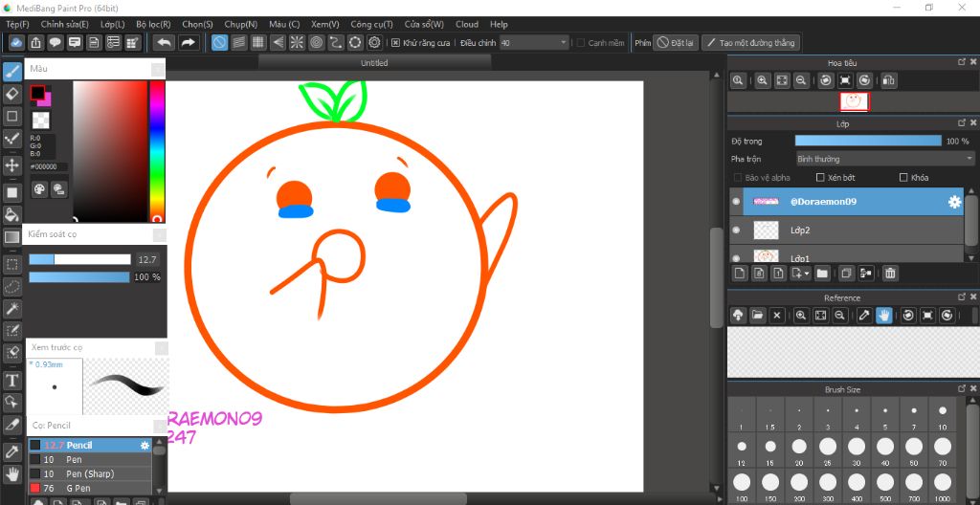The height and width of the screenshot is (505, 980).
Task: Enable Bảo vệ alpha checkbox
Action: pyautogui.click(x=738, y=178)
